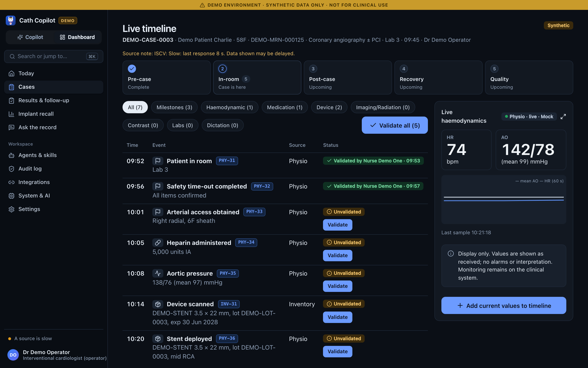Image resolution: width=588 pixels, height=368 pixels.
Task: Click the flag icon for Patient in room
Action: tap(158, 161)
